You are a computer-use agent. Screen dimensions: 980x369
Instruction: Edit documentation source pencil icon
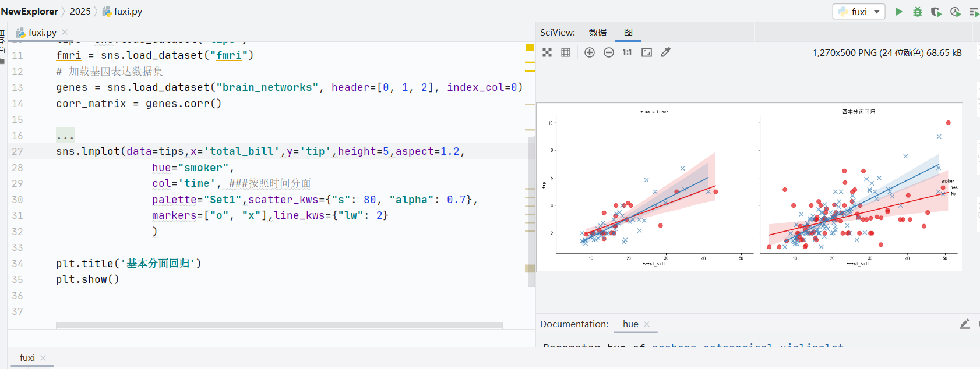click(965, 324)
